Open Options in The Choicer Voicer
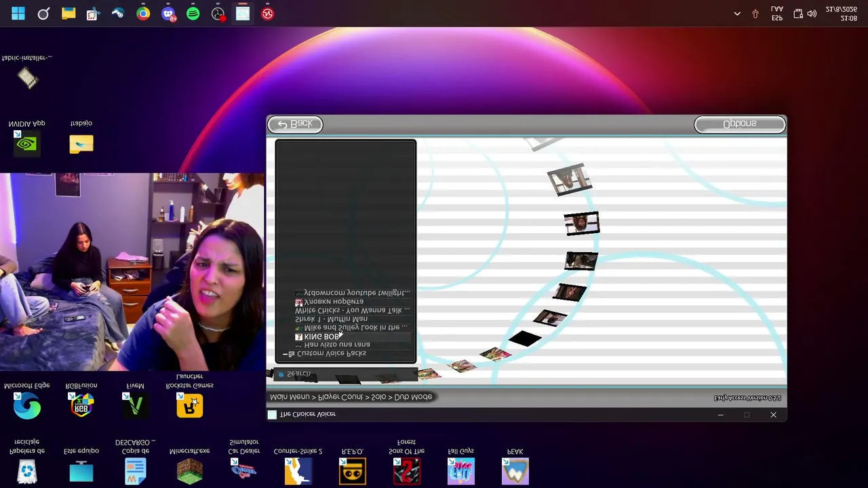868x488 pixels. [x=740, y=124]
